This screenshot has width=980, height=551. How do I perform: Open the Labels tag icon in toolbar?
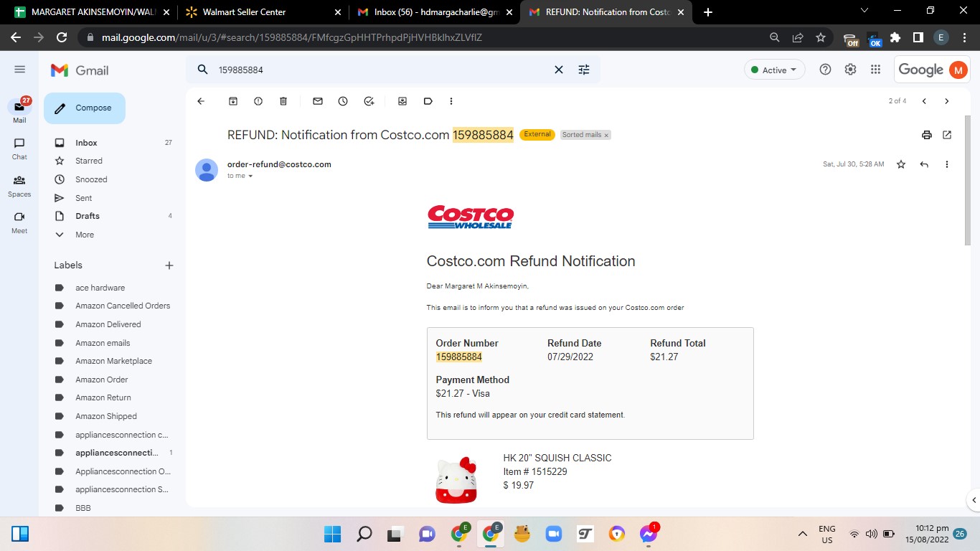click(x=428, y=101)
